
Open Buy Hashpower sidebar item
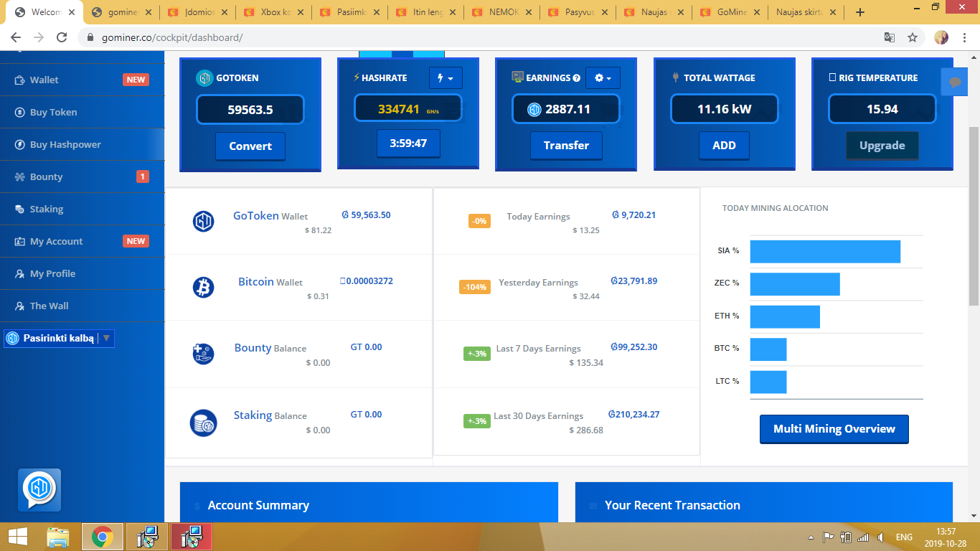click(82, 144)
